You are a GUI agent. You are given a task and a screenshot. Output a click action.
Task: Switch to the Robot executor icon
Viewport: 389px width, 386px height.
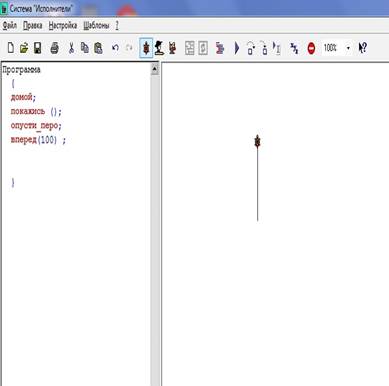[159, 48]
